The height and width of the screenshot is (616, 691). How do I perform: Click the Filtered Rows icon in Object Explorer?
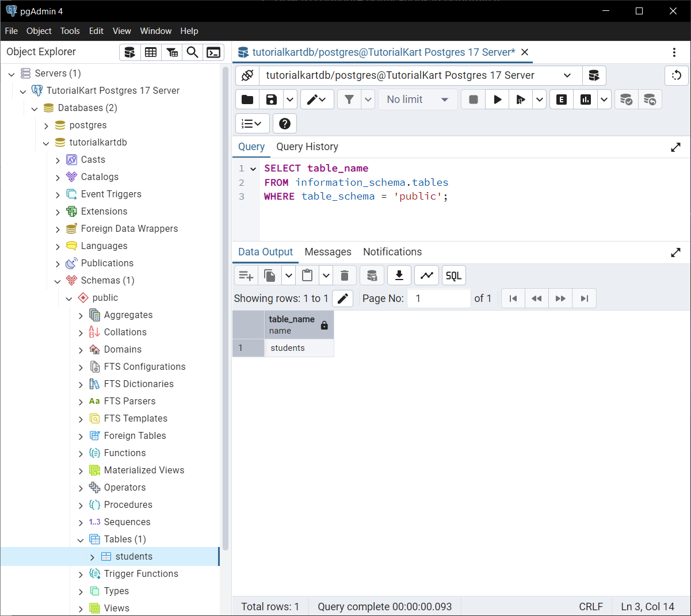(172, 52)
